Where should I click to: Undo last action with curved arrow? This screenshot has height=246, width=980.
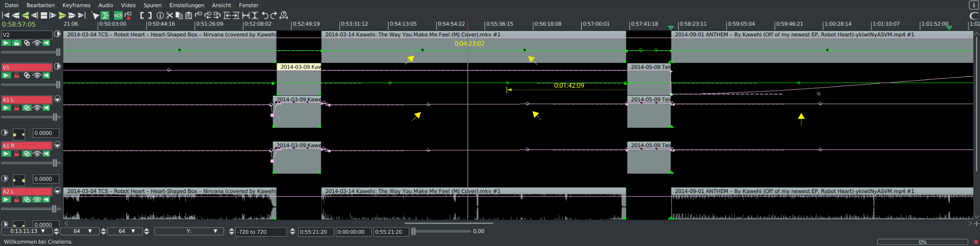tap(265, 15)
